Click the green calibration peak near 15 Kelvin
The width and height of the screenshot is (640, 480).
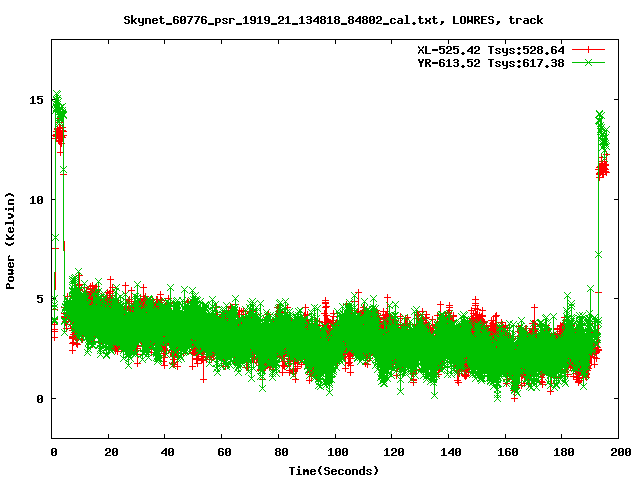coord(59,105)
